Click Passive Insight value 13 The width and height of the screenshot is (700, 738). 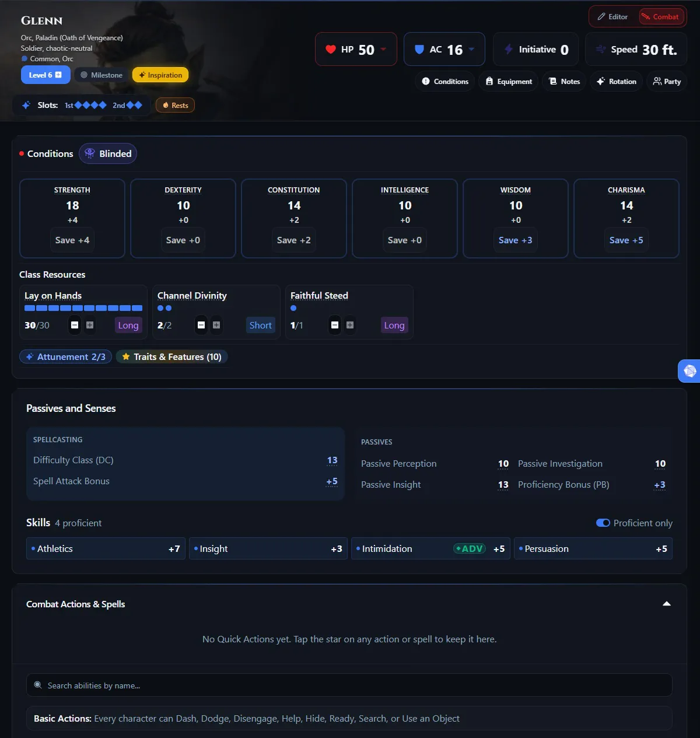coord(503,485)
